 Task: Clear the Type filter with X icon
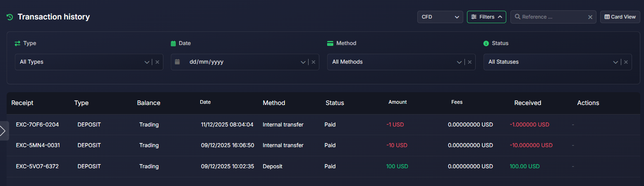click(157, 62)
